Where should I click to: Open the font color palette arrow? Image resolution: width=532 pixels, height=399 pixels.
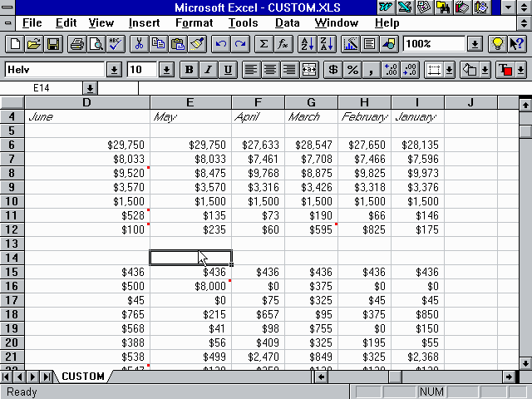tap(521, 70)
